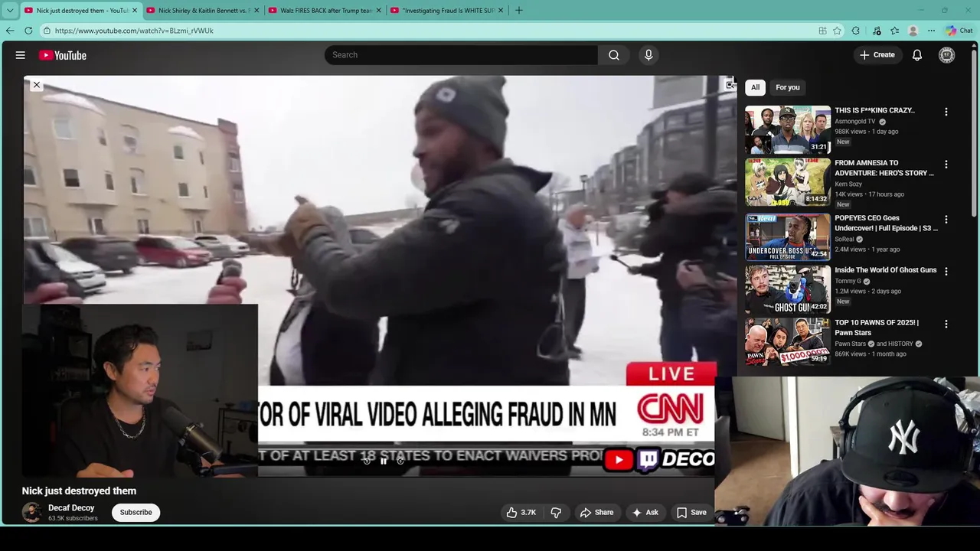Open options menu for 'Inside The World Of Ghost Guns'

(946, 272)
